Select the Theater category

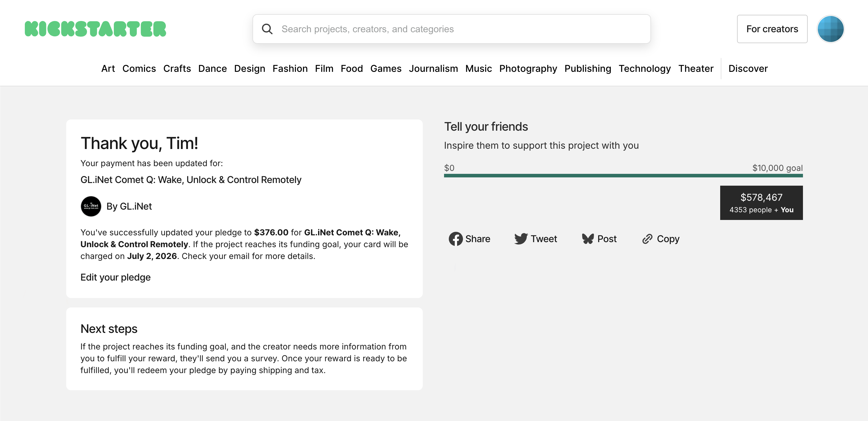pos(696,69)
